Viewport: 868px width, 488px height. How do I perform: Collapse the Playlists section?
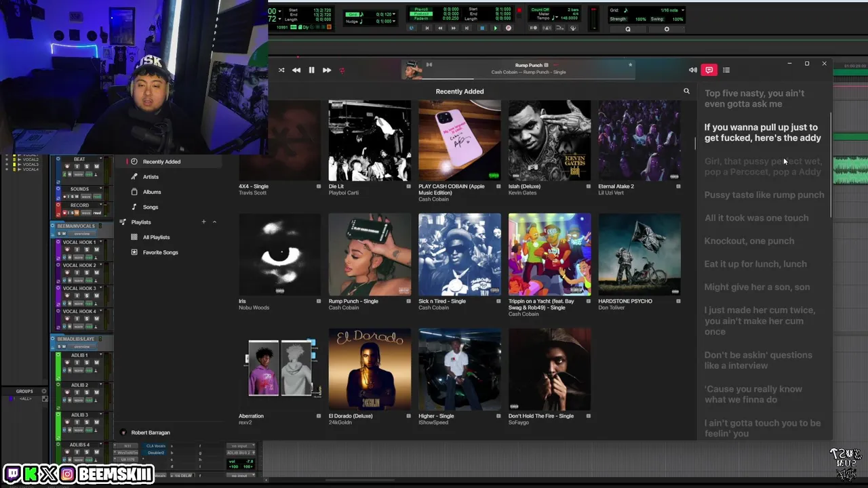[x=214, y=222]
